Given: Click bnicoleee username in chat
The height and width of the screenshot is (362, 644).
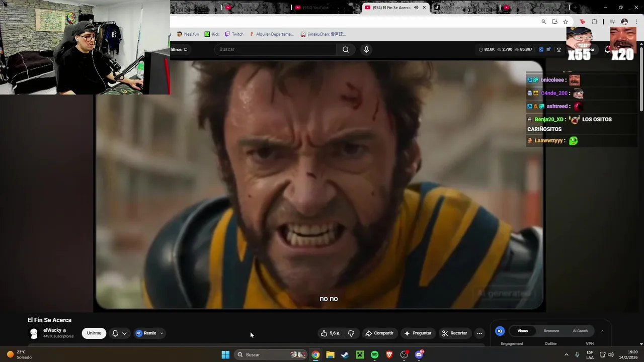Looking at the screenshot, I should (553, 80).
